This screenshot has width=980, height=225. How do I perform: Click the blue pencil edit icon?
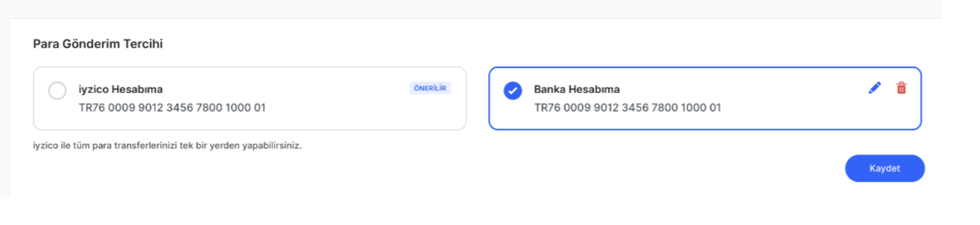(874, 88)
